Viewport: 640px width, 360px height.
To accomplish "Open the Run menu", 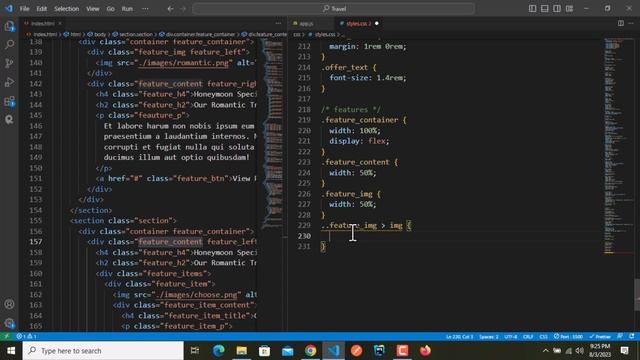I will 127,9.
